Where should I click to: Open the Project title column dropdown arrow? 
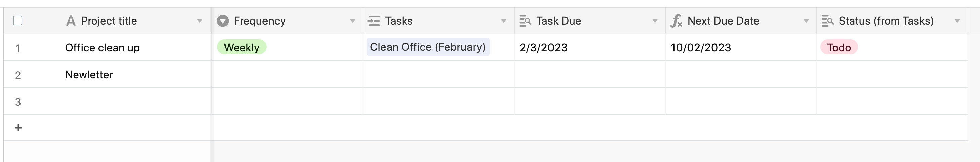pos(199,21)
